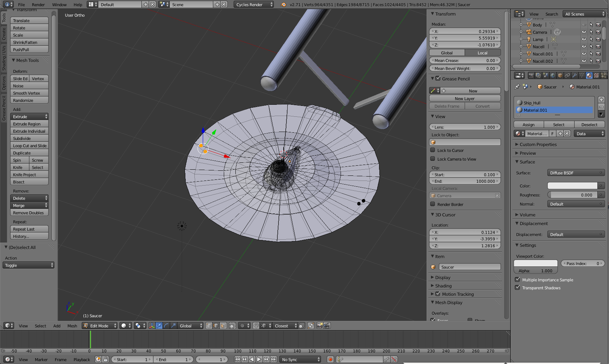Expand the Custom Properties panel
This screenshot has height=364, width=609.
click(x=538, y=144)
